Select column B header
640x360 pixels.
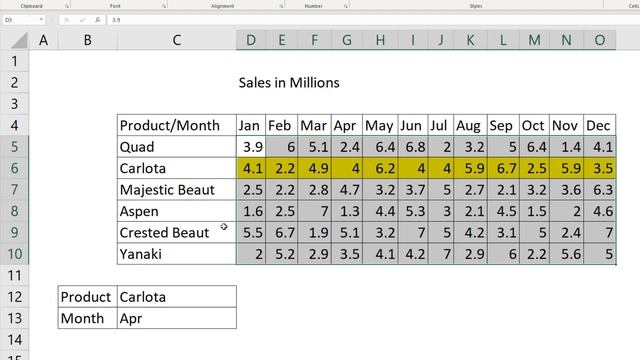click(x=87, y=40)
